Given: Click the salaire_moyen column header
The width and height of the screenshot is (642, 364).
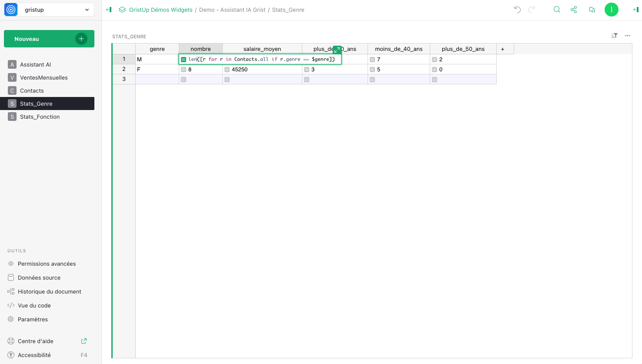Looking at the screenshot, I should click(262, 49).
